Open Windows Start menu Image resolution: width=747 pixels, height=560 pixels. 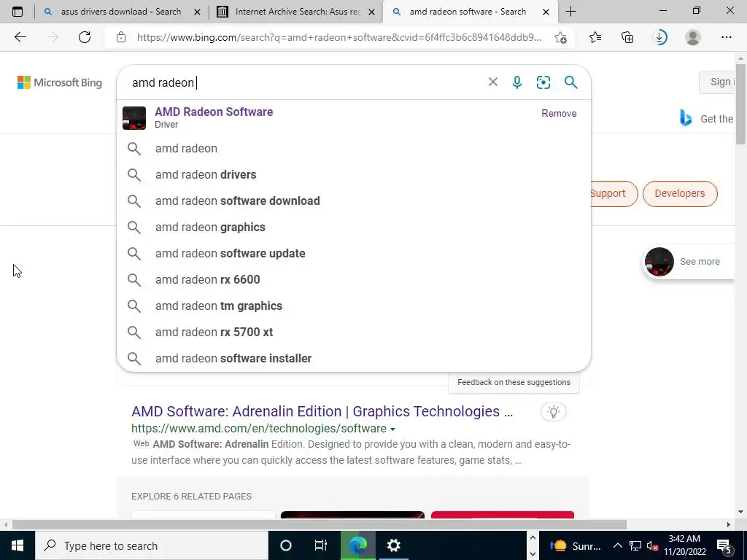click(x=18, y=545)
